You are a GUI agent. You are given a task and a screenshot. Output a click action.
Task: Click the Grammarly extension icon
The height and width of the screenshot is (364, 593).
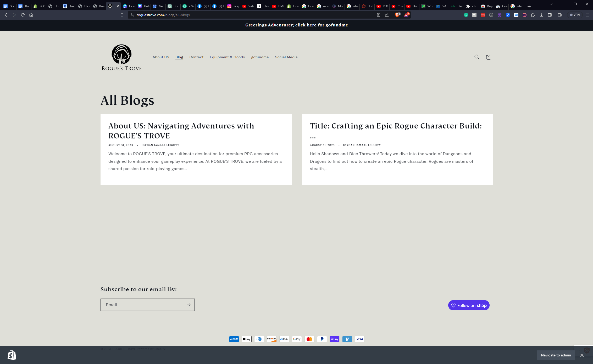[x=466, y=15]
